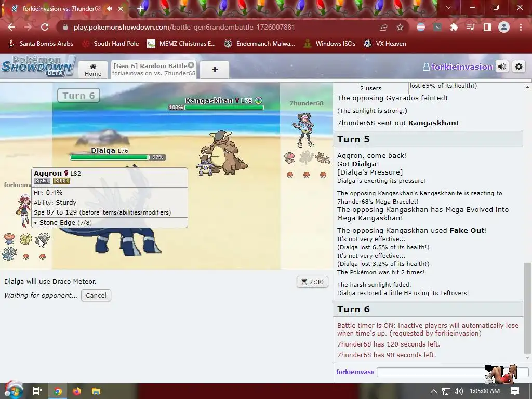Click the Pokemon Showdown logo
Viewport: 532px width, 399px height.
(38, 66)
